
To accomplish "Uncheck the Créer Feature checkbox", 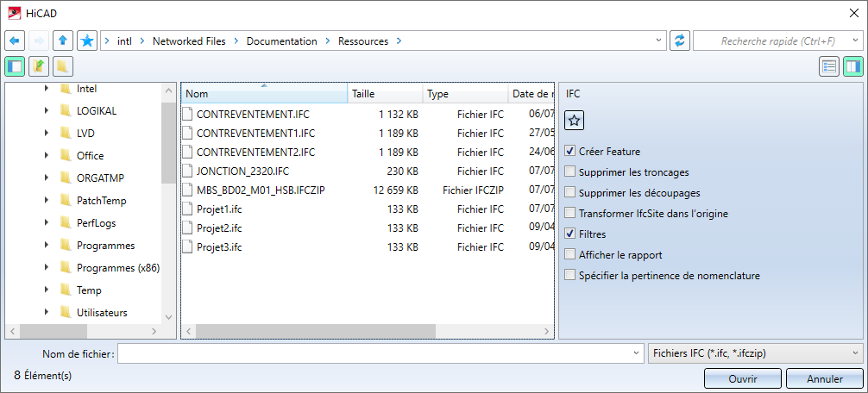I will click(x=569, y=151).
